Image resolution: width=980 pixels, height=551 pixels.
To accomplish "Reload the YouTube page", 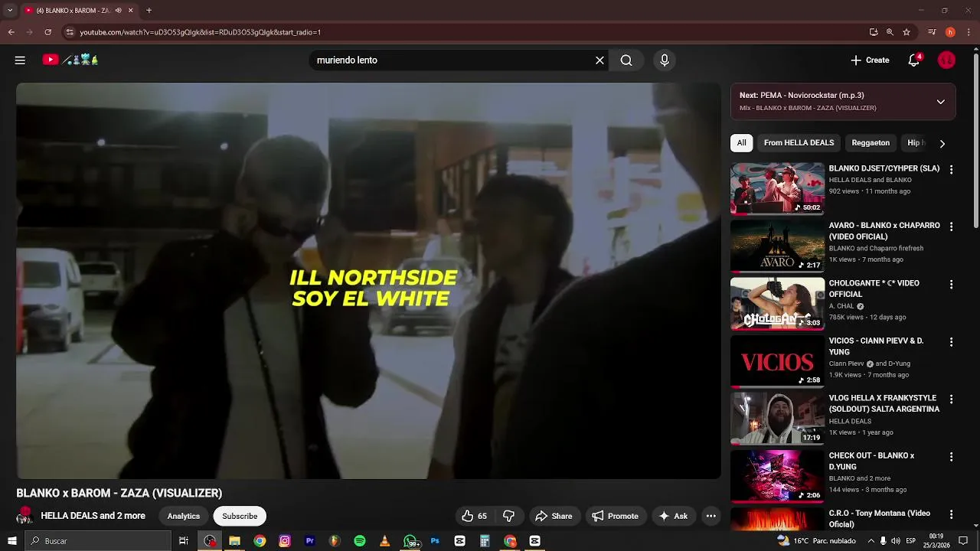I will [47, 32].
